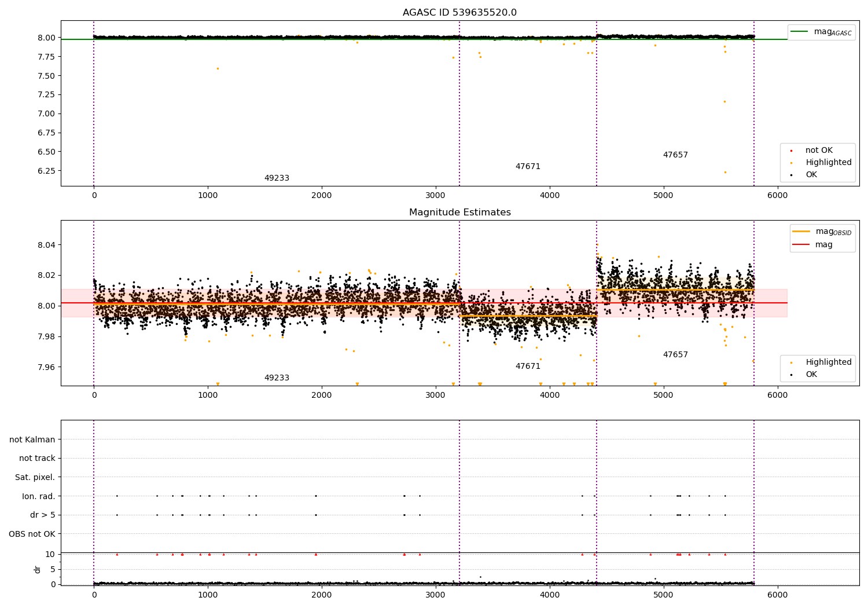This screenshot has width=868, height=608.
Task: Click orange highlighted point near 7.15 in top plot
Action: click(724, 101)
